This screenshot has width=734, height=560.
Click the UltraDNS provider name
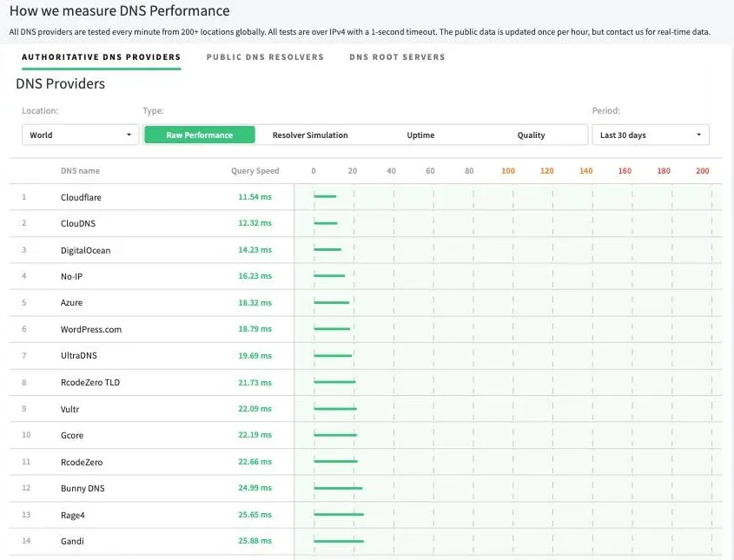tap(79, 356)
